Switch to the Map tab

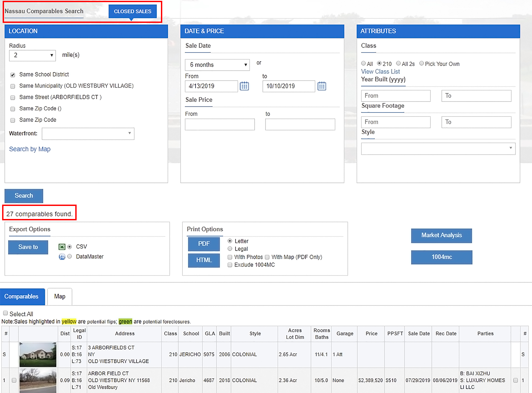pos(60,296)
